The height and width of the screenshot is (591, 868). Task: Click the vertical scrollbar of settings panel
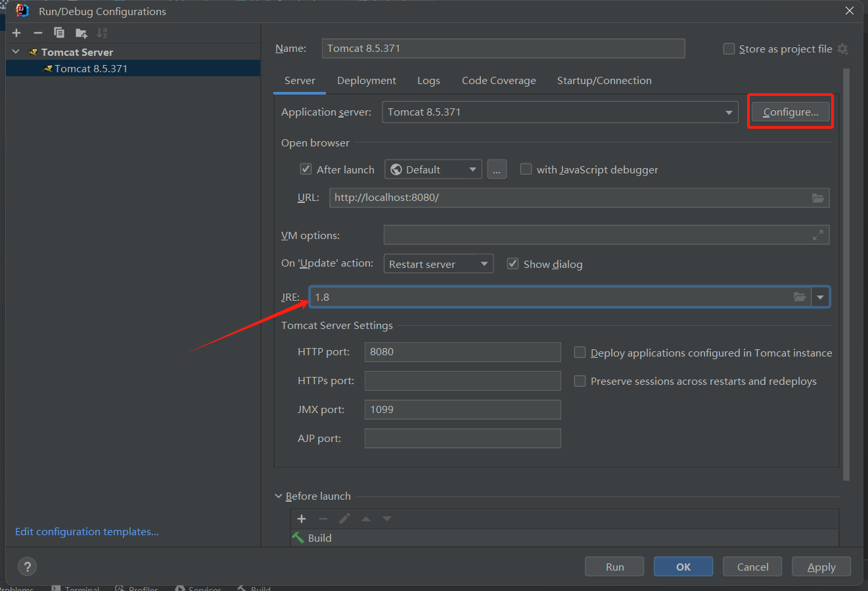coord(846,274)
